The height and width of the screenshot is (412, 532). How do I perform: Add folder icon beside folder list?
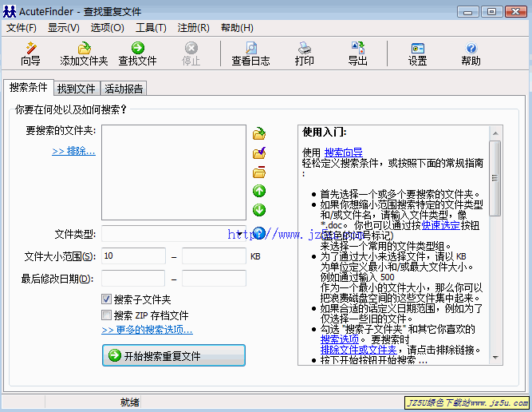point(259,133)
